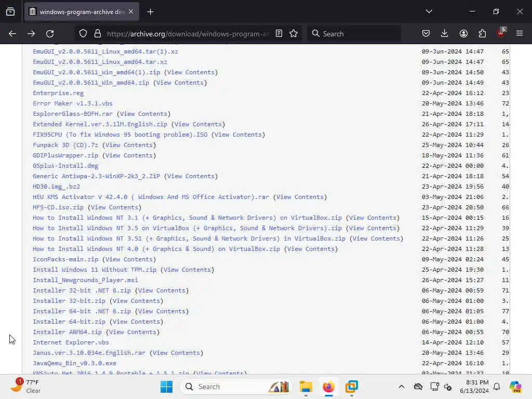Show hidden system tray icons
The width and height of the screenshot is (532, 399).
(x=402, y=387)
